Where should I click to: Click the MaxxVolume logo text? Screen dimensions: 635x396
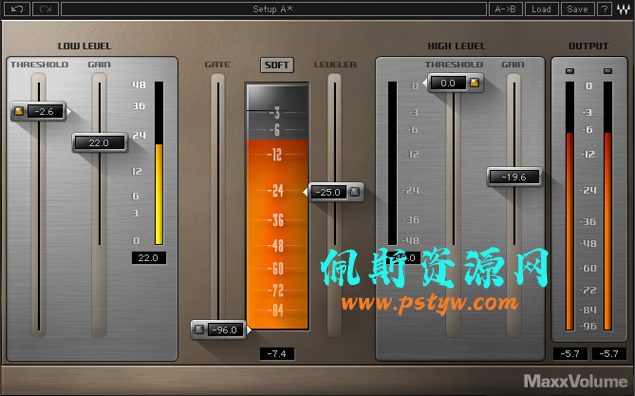[x=575, y=381]
